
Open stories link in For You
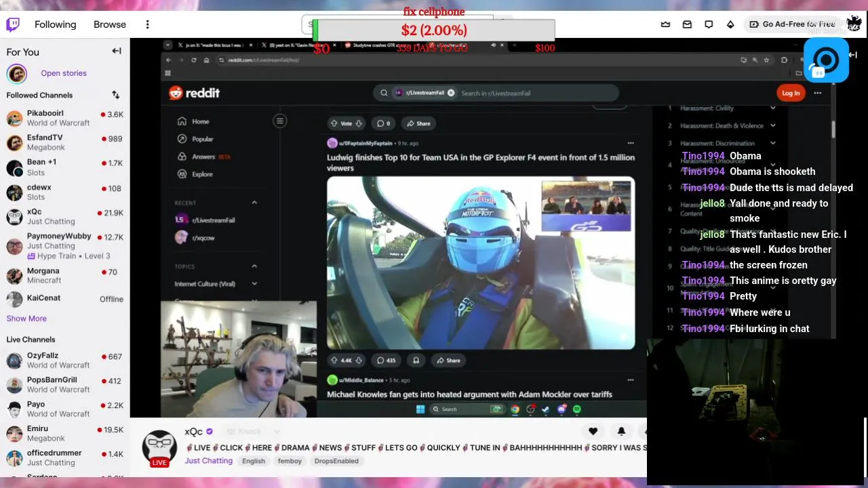point(64,73)
